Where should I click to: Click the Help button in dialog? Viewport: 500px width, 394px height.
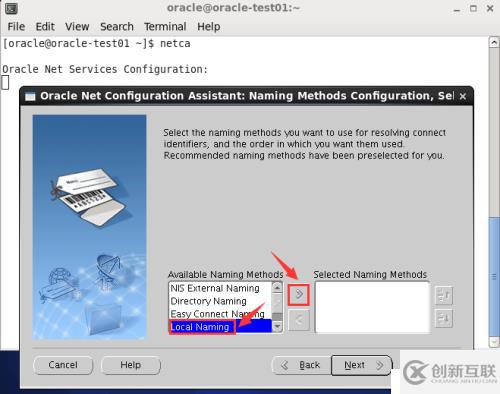(x=131, y=365)
